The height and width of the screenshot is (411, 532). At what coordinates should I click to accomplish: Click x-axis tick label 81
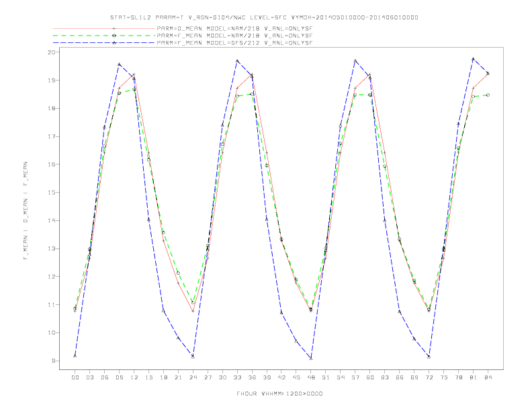474,377
